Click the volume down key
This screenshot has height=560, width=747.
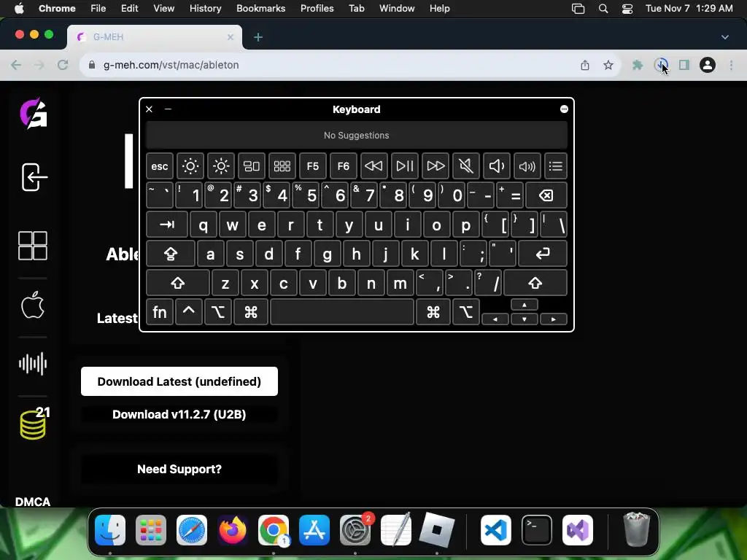tap(496, 166)
